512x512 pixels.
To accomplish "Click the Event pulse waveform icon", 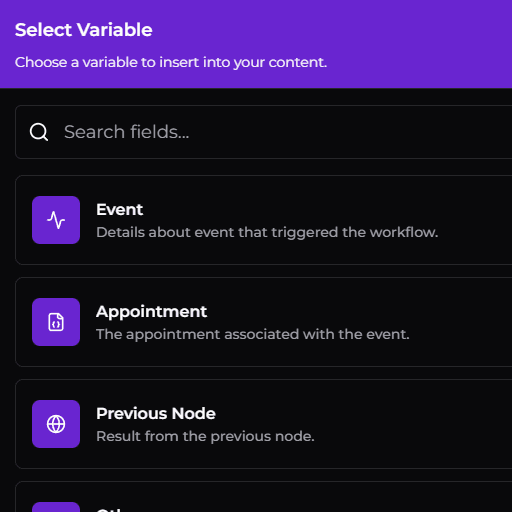I will [56, 220].
